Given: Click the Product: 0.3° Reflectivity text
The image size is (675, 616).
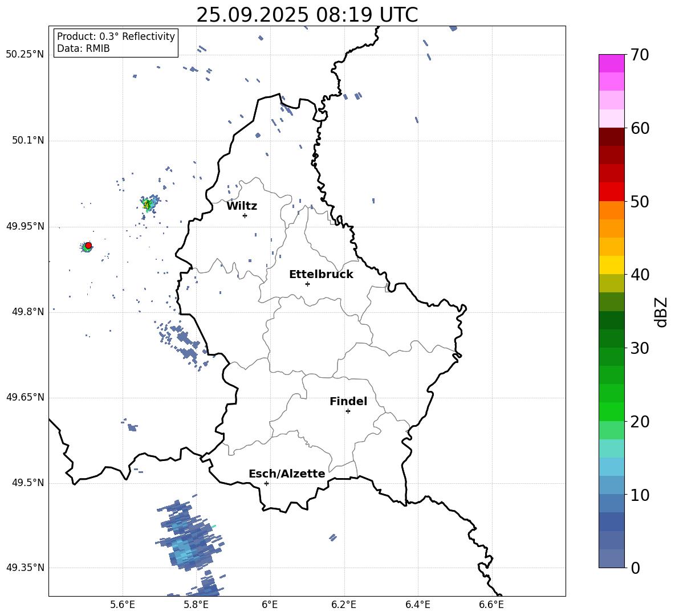Looking at the screenshot, I should point(116,36).
